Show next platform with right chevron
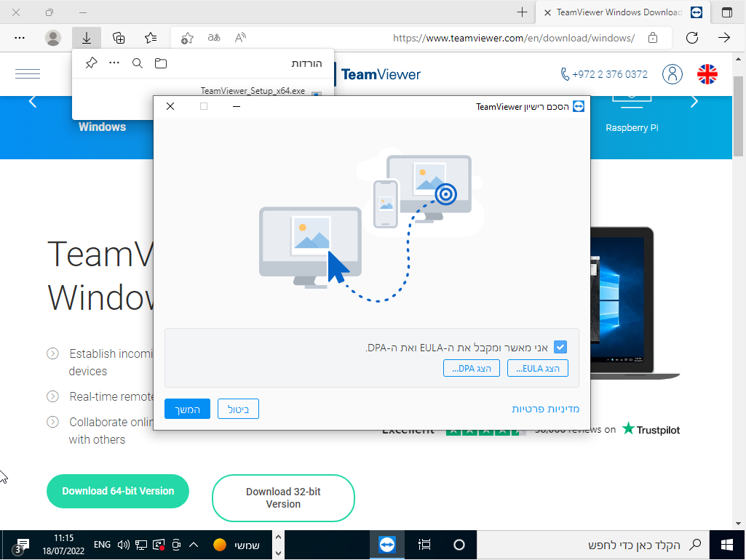Screen dimensions: 746x560 694,101
